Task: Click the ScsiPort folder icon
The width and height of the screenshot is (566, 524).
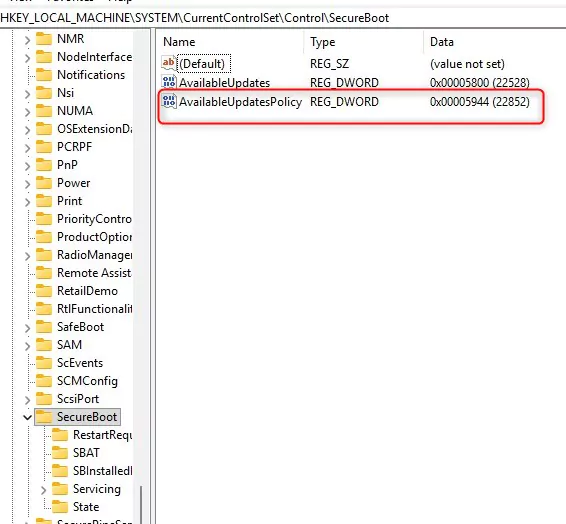Action: pos(44,399)
